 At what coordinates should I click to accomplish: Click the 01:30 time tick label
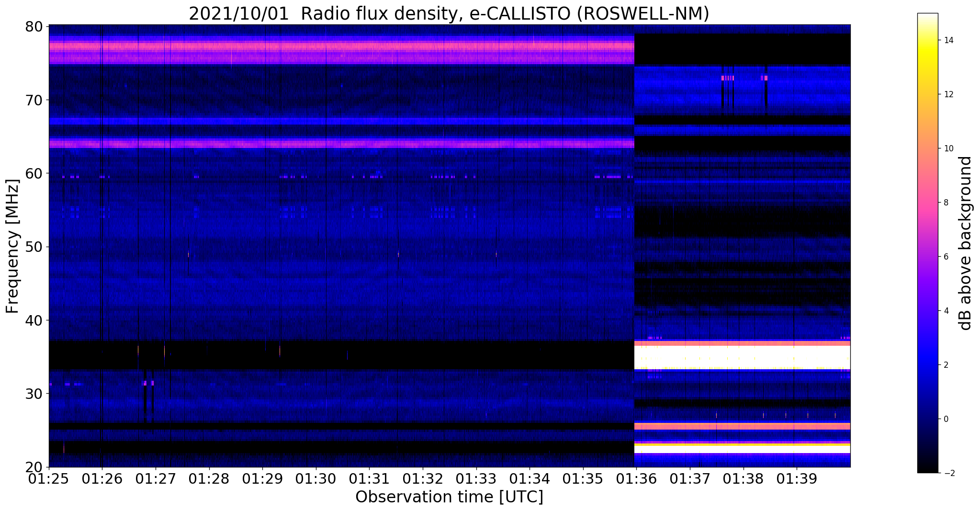pyautogui.click(x=315, y=478)
